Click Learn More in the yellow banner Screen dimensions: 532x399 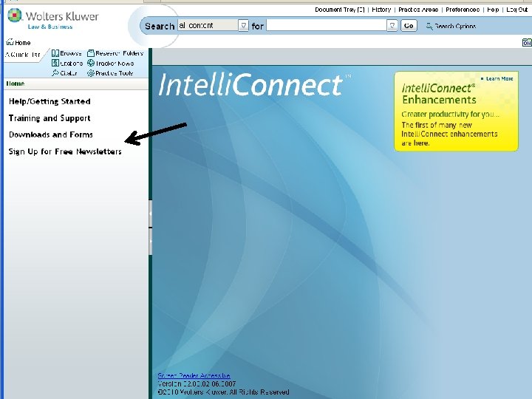[x=499, y=79]
